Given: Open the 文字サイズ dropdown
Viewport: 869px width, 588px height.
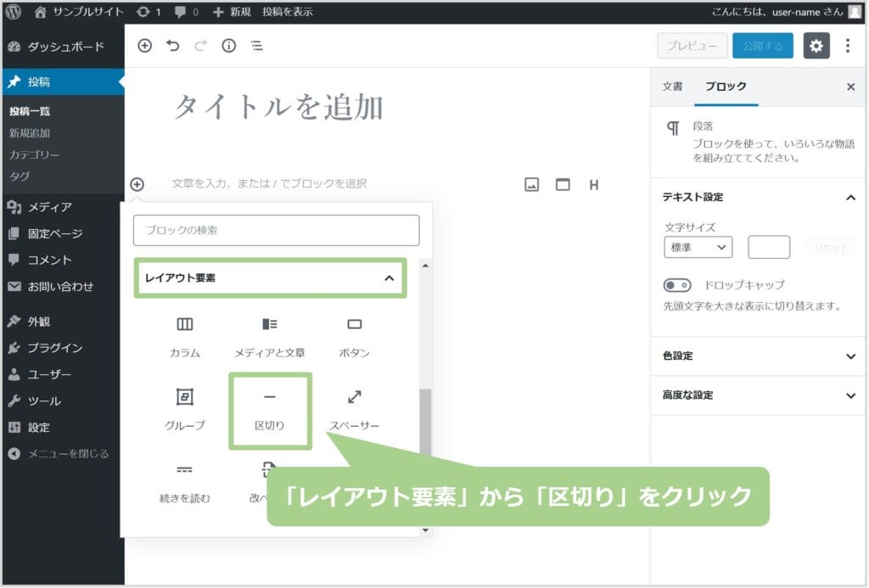Looking at the screenshot, I should (x=698, y=247).
